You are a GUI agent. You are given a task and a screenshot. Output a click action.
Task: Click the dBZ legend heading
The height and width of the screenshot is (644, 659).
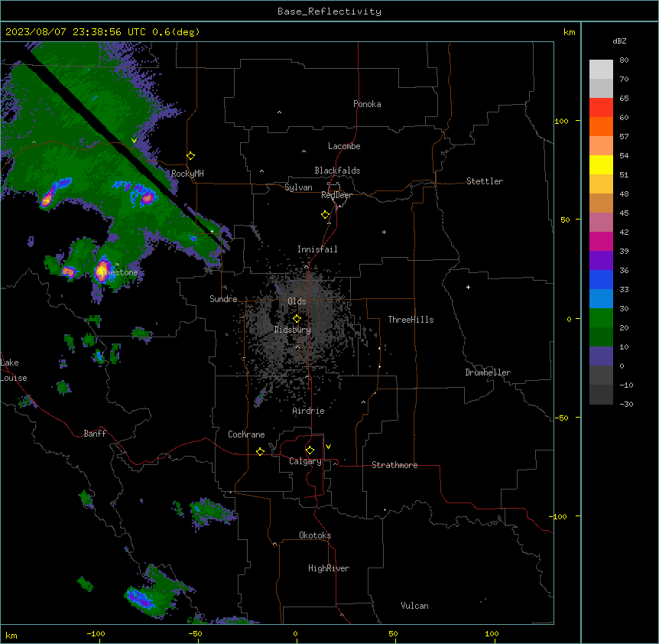tap(619, 41)
